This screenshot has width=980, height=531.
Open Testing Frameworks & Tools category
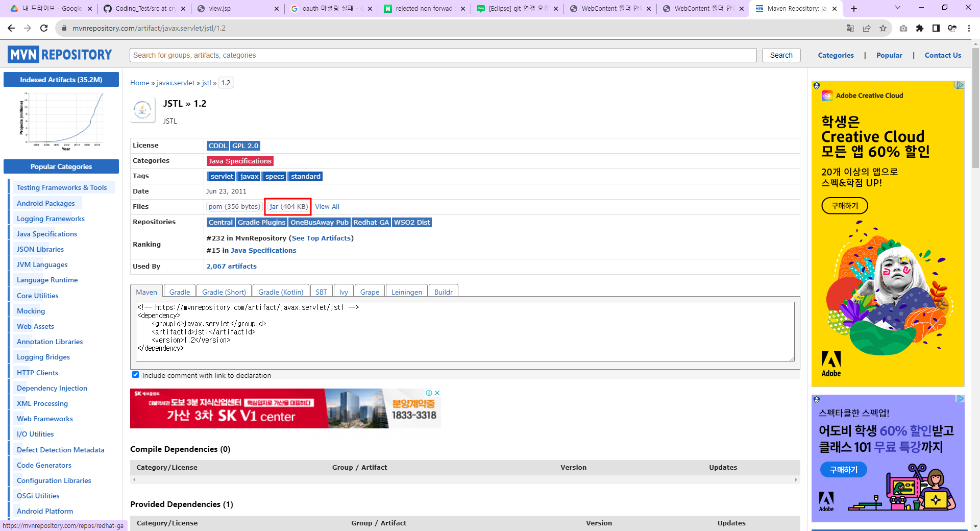pyautogui.click(x=62, y=187)
